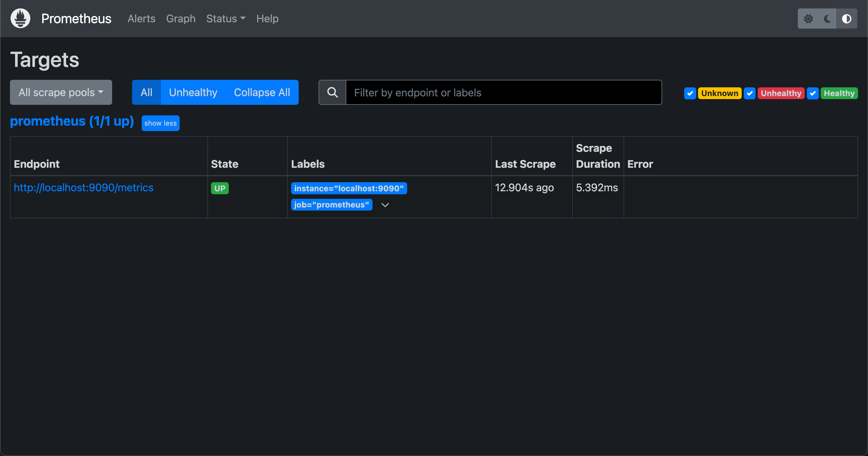Open the Help page
The height and width of the screenshot is (456, 868).
click(x=267, y=18)
